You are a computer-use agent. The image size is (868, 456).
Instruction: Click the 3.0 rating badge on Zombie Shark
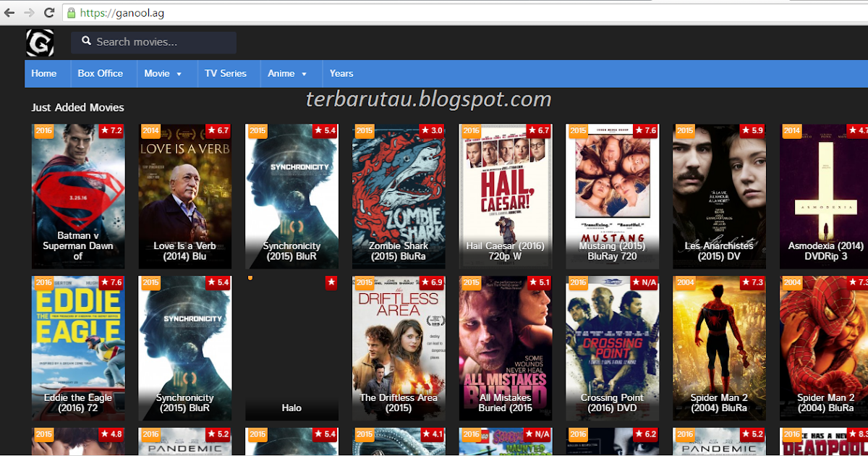point(431,131)
